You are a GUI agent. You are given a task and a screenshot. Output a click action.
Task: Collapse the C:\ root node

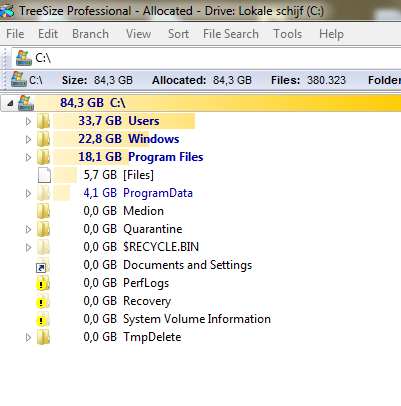10,103
